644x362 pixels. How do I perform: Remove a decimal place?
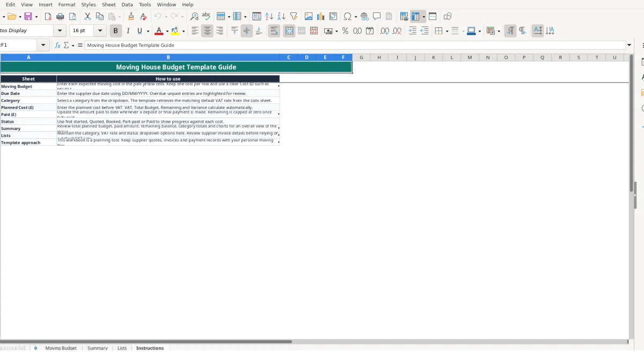397,31
